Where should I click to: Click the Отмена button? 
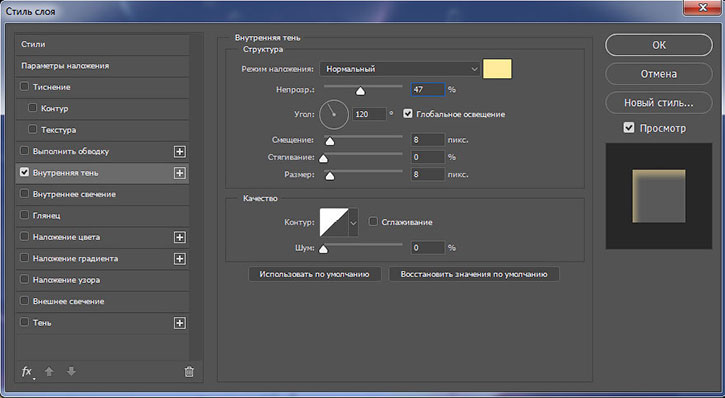pyautogui.click(x=659, y=74)
